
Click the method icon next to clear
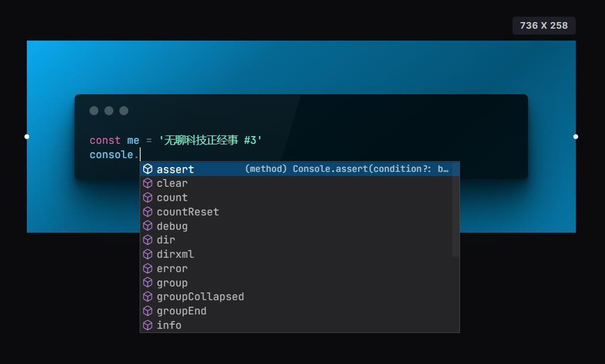coord(148,183)
